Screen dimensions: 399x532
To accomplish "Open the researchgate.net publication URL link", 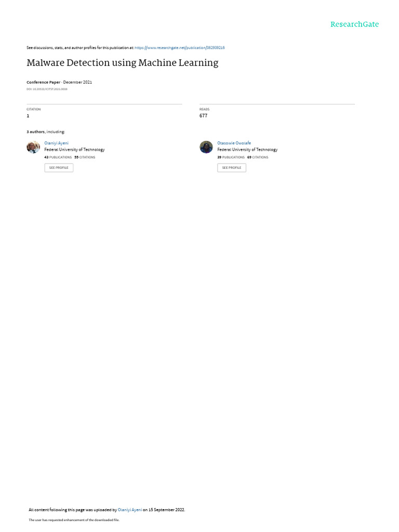I will [x=179, y=48].
